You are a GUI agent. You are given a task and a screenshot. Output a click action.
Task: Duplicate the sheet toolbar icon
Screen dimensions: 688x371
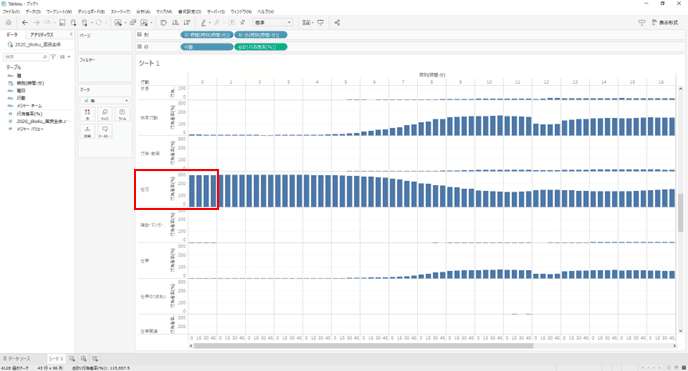[x=133, y=22]
